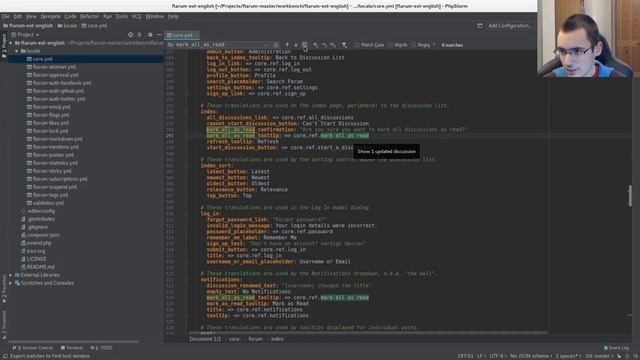Screen dimensions: 640x360
Task: Open Version Control tool window
Action: pos(33,348)
